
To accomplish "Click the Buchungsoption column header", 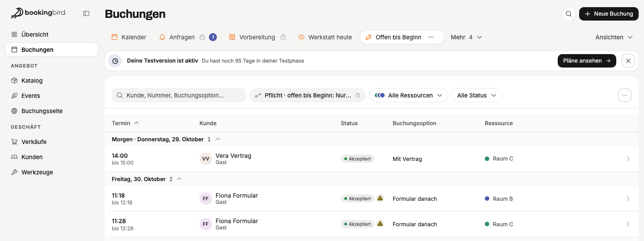I will 415,123.
